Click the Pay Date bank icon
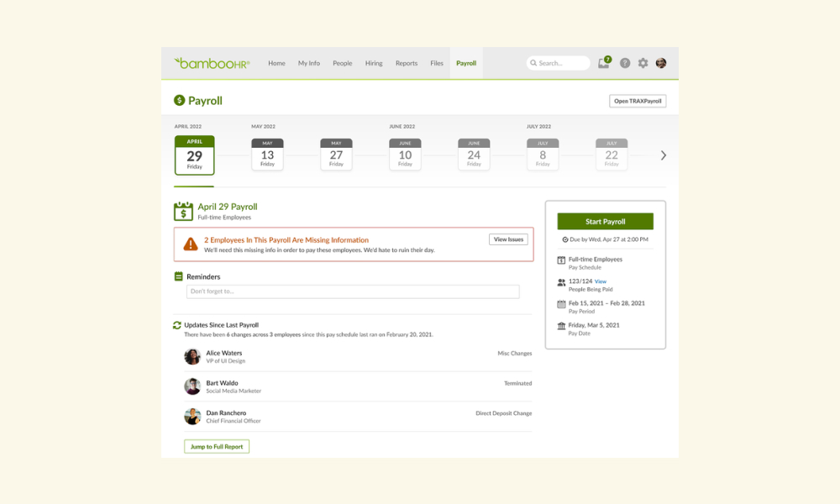The image size is (840, 504). (561, 326)
